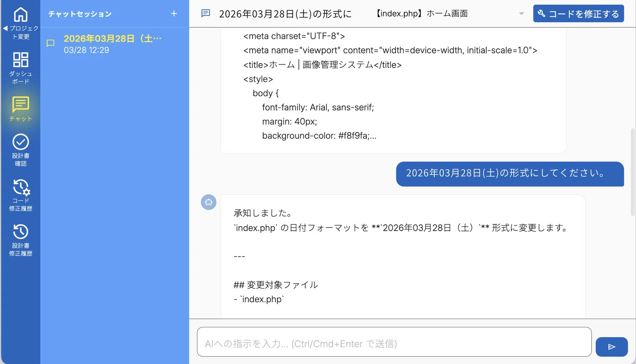Click the speech bubble icon of the chat session
The width and height of the screenshot is (636, 364).
(51, 43)
